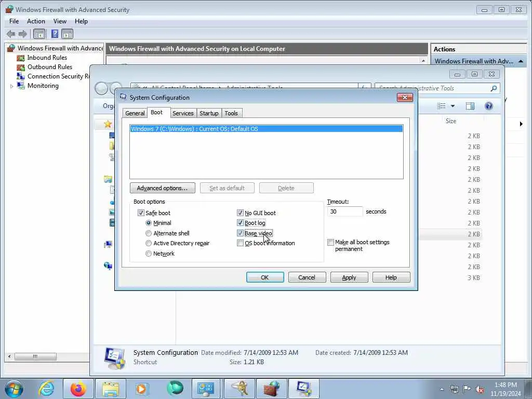Click the Size column header
This screenshot has width=532, height=399.
(450, 121)
